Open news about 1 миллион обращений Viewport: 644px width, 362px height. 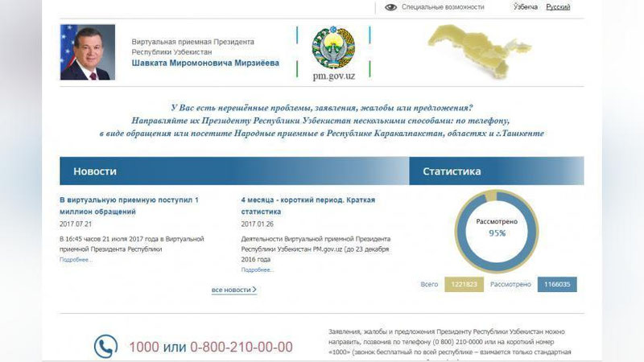[x=129, y=206]
